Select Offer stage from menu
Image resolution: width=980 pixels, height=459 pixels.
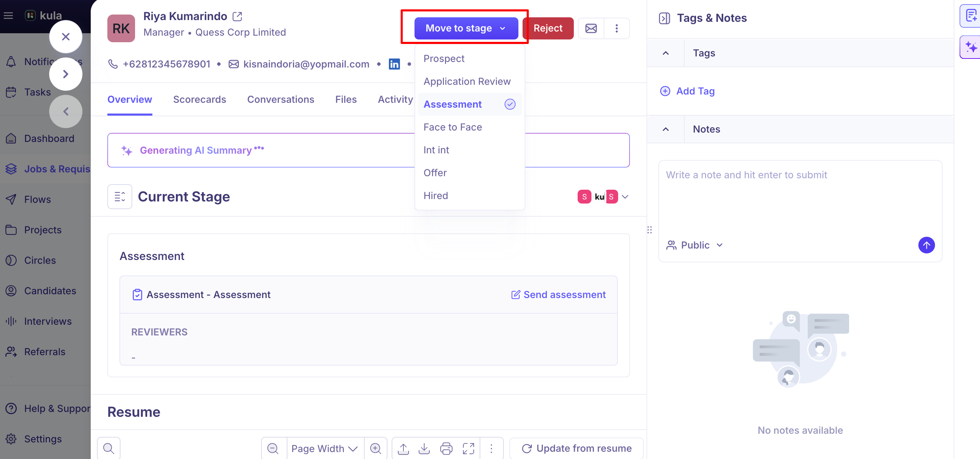[470, 173]
